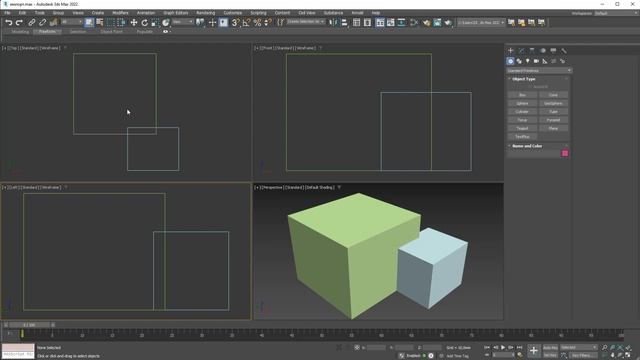Click the pink object color swatch
The height and width of the screenshot is (360, 640).
click(x=565, y=153)
